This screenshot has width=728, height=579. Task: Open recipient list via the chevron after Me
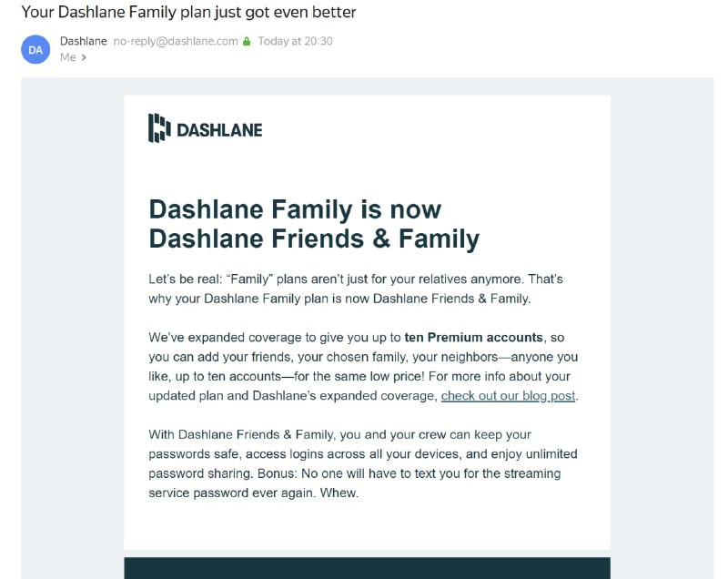pos(84,57)
